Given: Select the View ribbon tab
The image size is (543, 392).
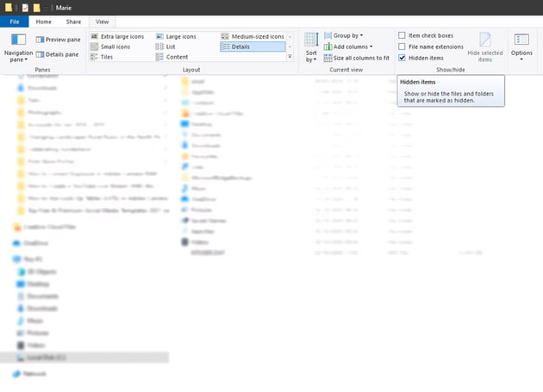Looking at the screenshot, I should pos(103,22).
